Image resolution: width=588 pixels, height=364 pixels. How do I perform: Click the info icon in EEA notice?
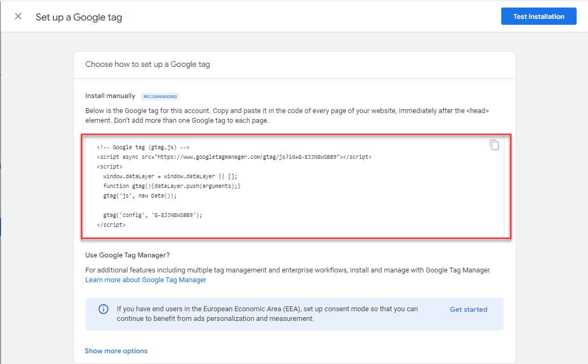tap(103, 309)
